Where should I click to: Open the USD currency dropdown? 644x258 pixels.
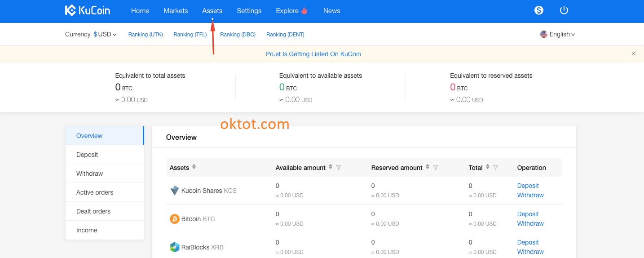point(105,35)
